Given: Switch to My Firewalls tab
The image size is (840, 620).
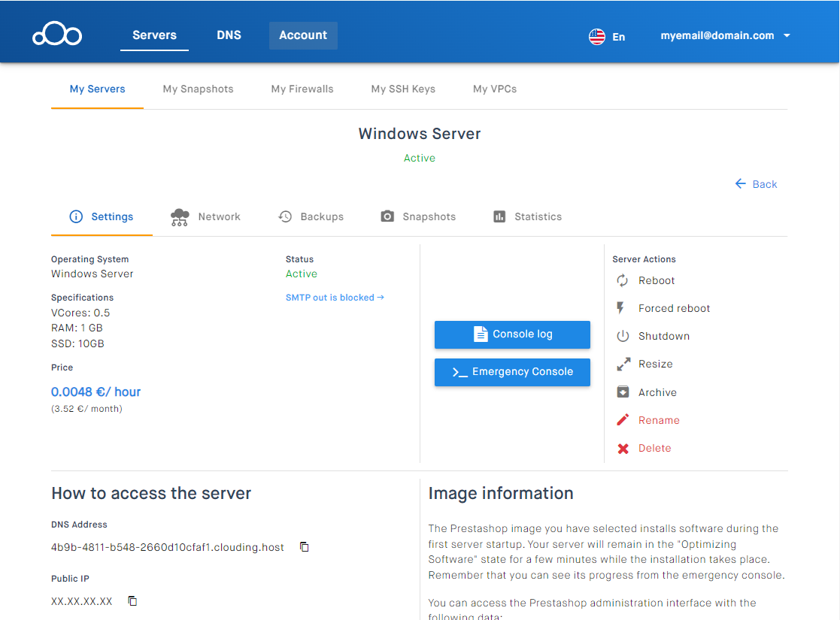Looking at the screenshot, I should pyautogui.click(x=302, y=89).
